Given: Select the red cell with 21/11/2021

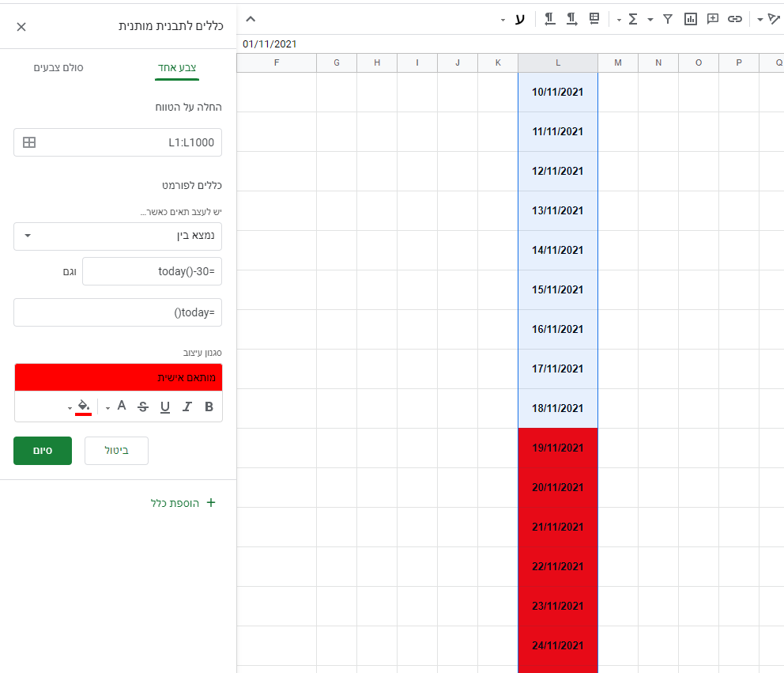Looking at the screenshot, I should tap(558, 527).
